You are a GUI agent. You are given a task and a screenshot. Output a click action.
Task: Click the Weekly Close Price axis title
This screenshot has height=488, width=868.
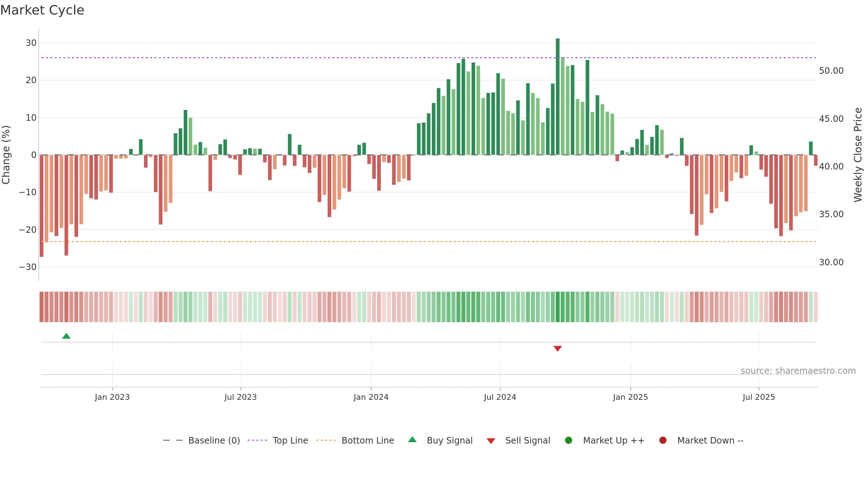(858, 155)
